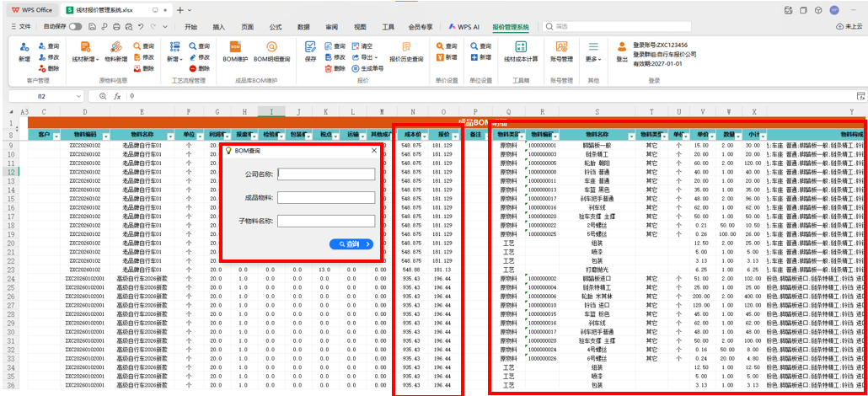The width and height of the screenshot is (868, 396).
Task: Click 修改 in the 客户管理 group
Action: pos(49,57)
